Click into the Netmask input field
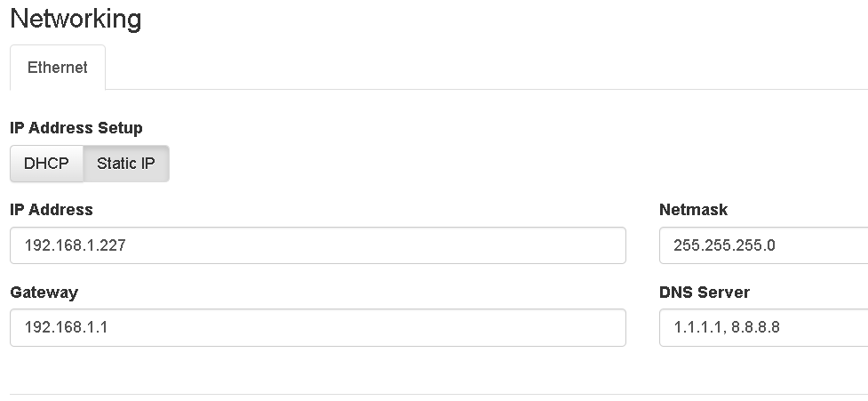Screen dimensions: 868x401 point(764,245)
